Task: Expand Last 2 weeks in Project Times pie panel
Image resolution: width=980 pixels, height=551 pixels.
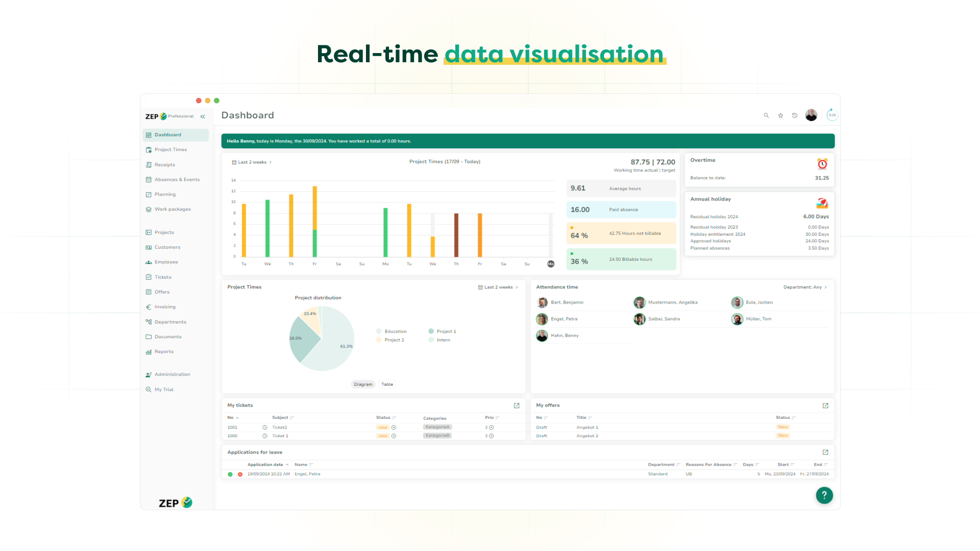Action: tap(498, 287)
